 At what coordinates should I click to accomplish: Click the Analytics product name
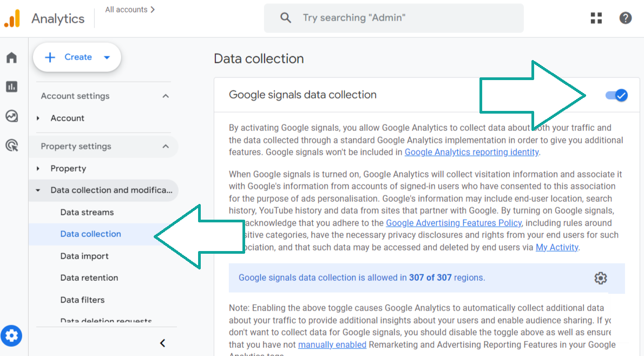58,19
